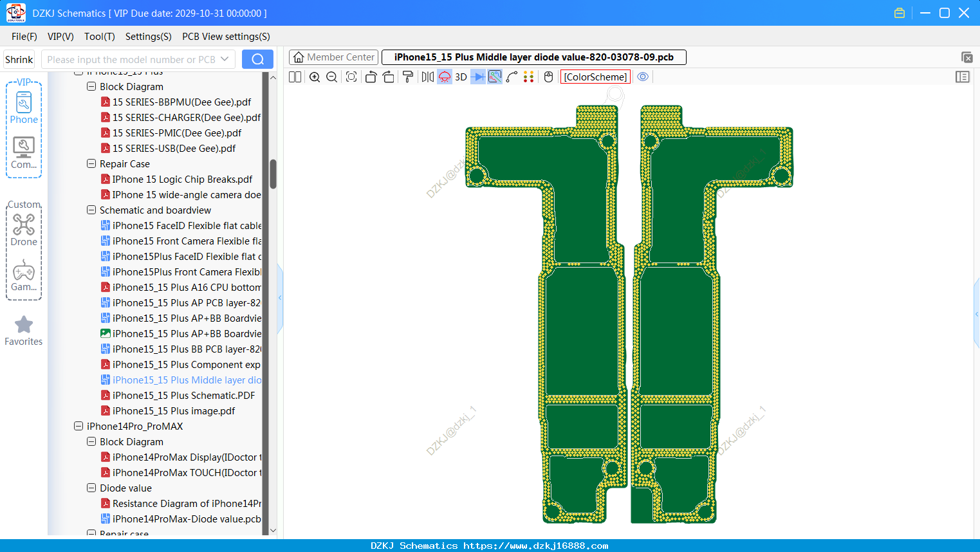Open the Member Center tab
The image size is (980, 552).
(x=334, y=57)
